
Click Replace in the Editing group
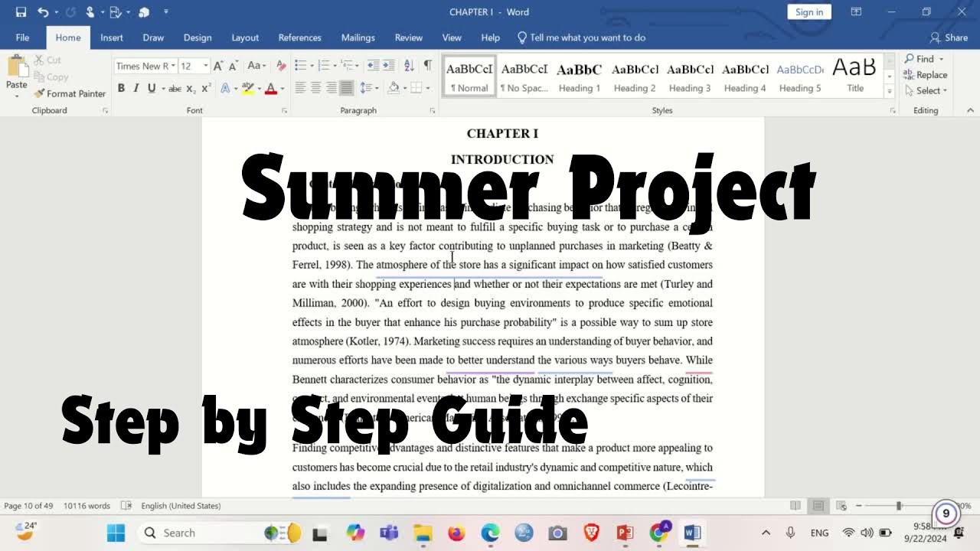[x=925, y=75]
